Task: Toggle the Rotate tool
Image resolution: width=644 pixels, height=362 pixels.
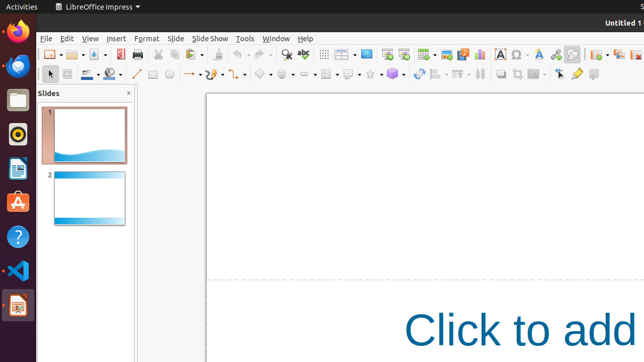Action: (x=420, y=74)
